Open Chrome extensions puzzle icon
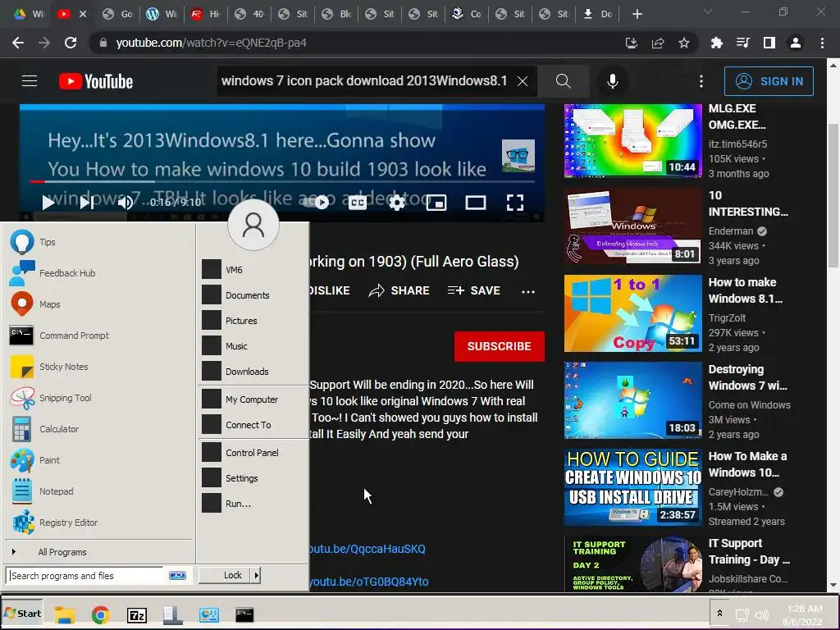 point(716,43)
